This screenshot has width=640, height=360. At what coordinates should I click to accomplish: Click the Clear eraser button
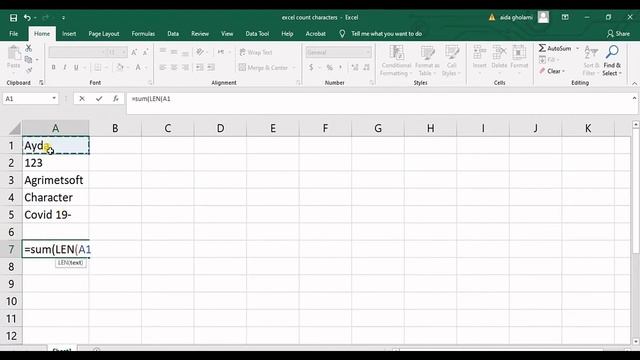pyautogui.click(x=551, y=71)
